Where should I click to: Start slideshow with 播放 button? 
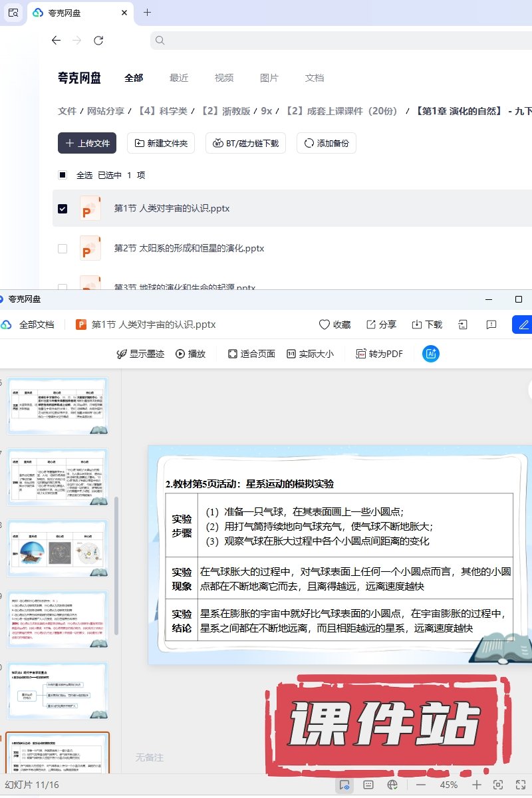(190, 354)
